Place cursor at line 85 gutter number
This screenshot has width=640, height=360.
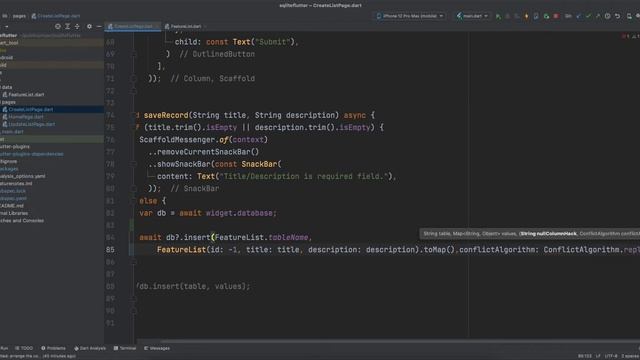(x=110, y=250)
